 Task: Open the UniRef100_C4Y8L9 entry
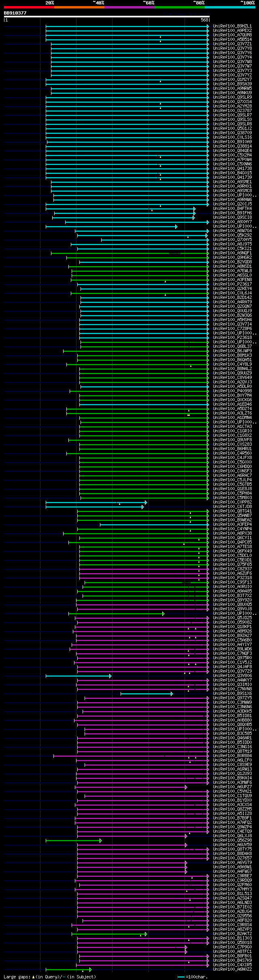[x=232, y=364]
